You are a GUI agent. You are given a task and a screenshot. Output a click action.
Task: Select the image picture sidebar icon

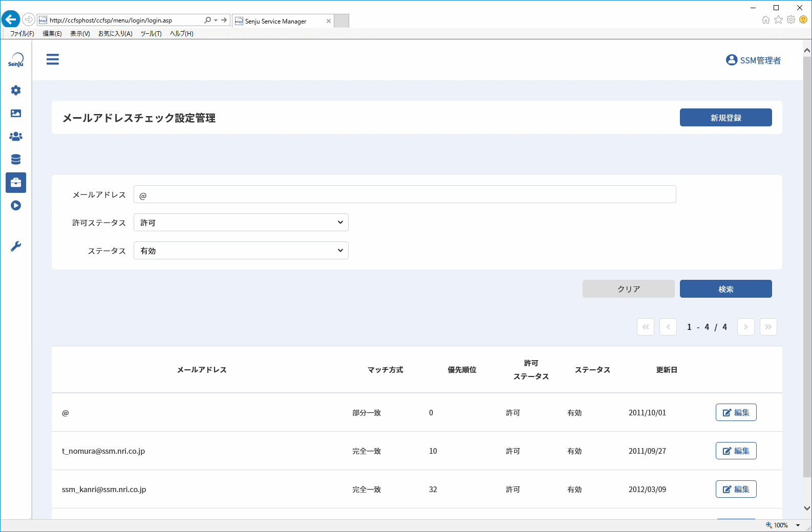16,114
